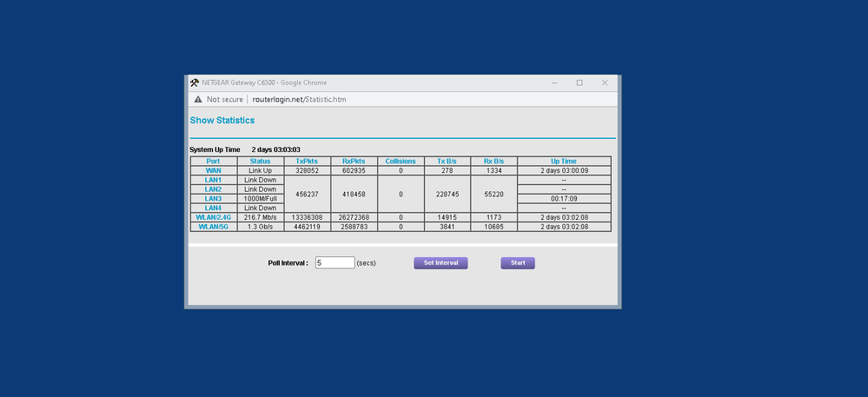Click the NETGEAR favicon in title bar

point(195,83)
